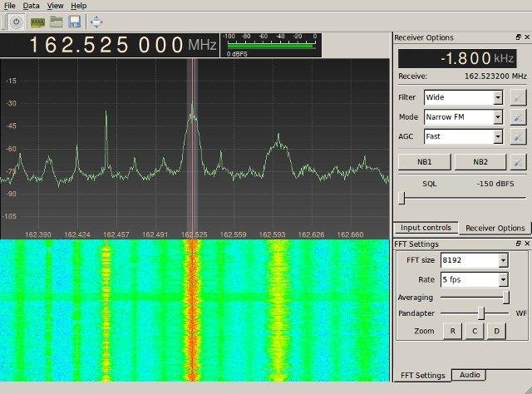The height and width of the screenshot is (394, 532).
Task: Toggle the NB1 noise blanker
Action: 424,162
